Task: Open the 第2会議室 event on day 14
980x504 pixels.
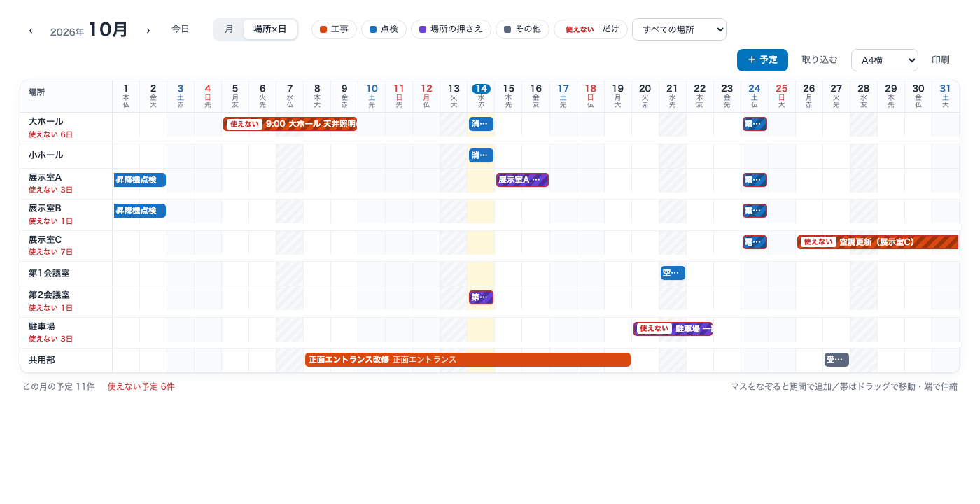Action: point(481,297)
